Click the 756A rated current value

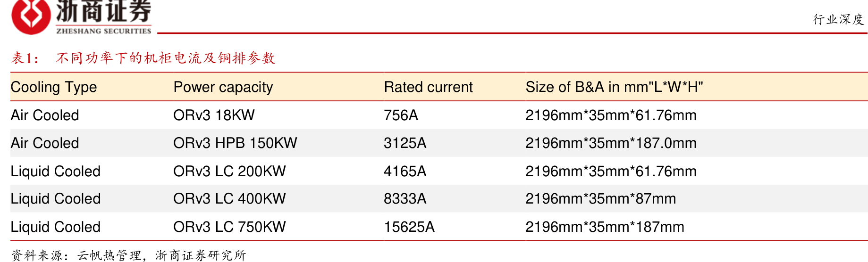[401, 115]
